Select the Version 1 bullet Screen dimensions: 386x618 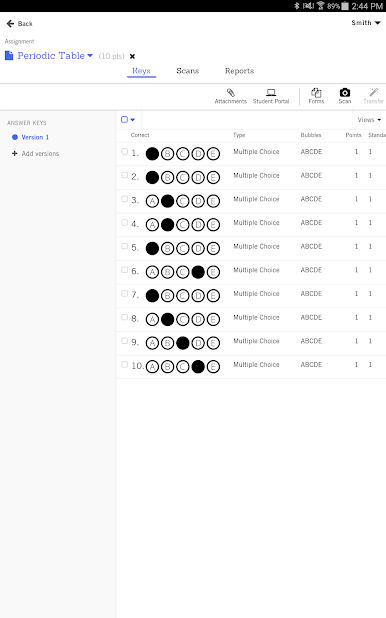click(x=15, y=137)
